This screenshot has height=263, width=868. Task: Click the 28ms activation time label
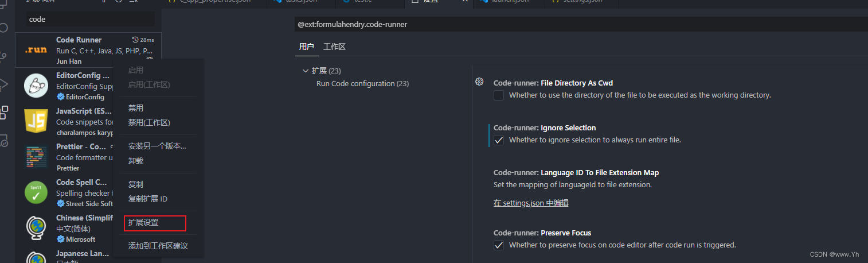[x=147, y=40]
